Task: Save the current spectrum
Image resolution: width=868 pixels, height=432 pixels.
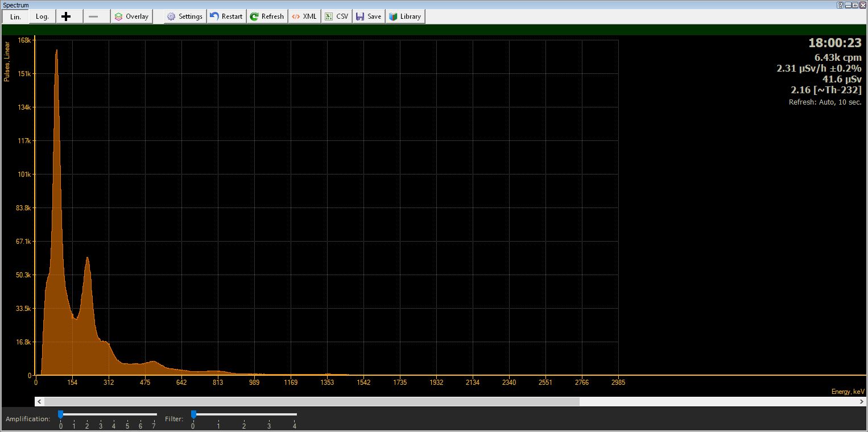Action: coord(368,16)
